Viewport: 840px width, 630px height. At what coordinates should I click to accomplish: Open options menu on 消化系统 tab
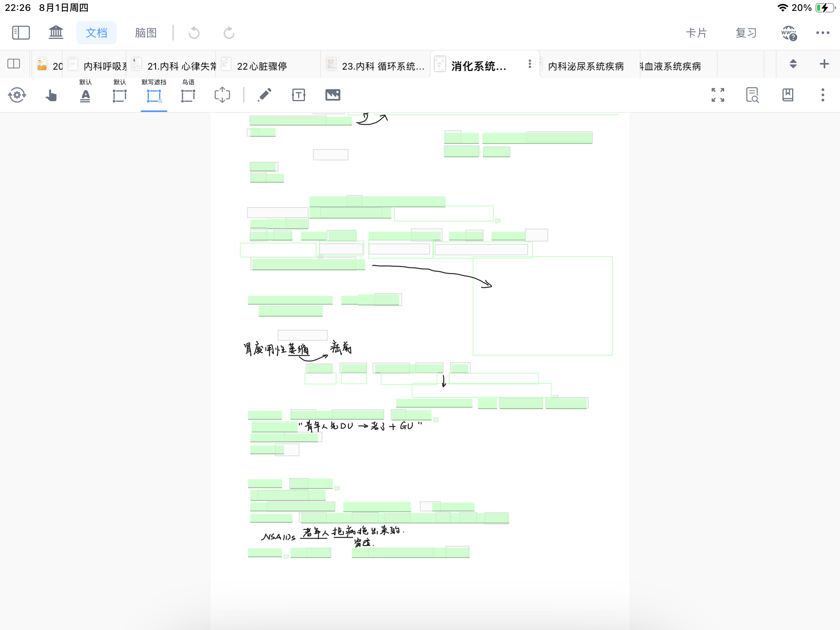530,64
